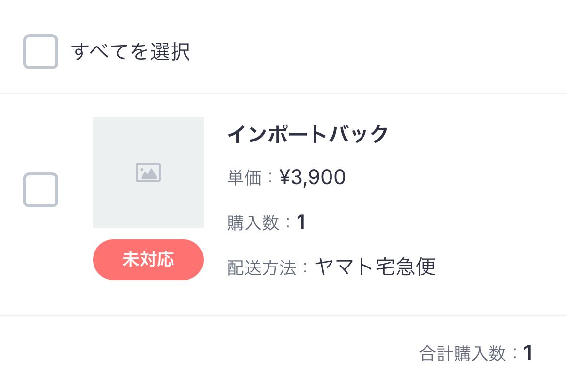Tick the checkbox for インポートバック item
The width and height of the screenshot is (567, 392).
(x=41, y=190)
